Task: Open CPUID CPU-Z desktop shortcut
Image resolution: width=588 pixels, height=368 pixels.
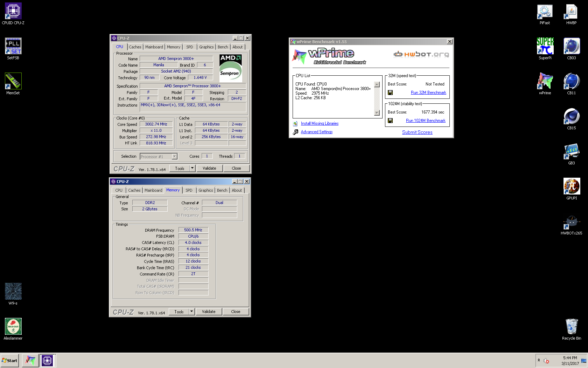Action: 13,14
